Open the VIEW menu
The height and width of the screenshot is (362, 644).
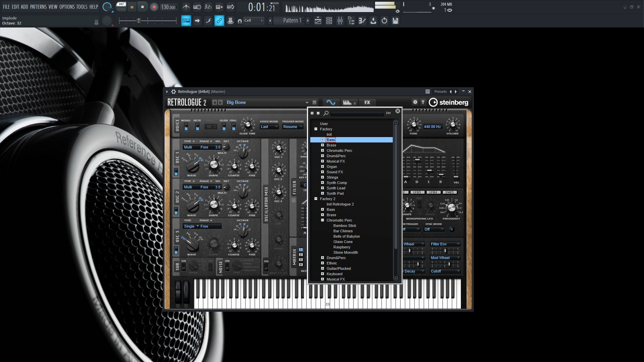tap(53, 7)
